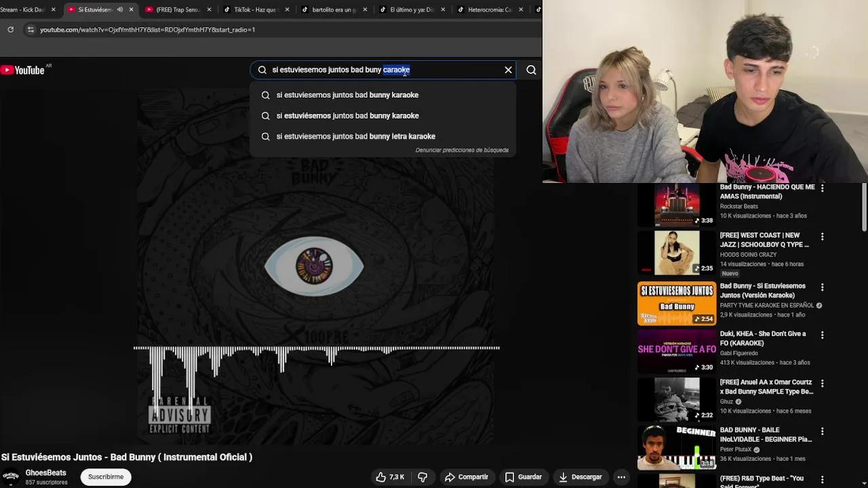Image resolution: width=868 pixels, height=488 pixels.
Task: Reload the page with the refresh icon
Action: click(x=9, y=29)
